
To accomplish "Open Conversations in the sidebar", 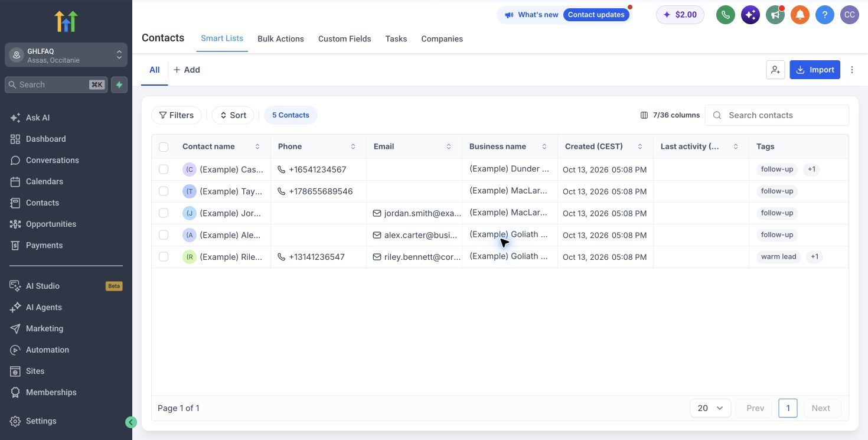I will click(x=53, y=160).
